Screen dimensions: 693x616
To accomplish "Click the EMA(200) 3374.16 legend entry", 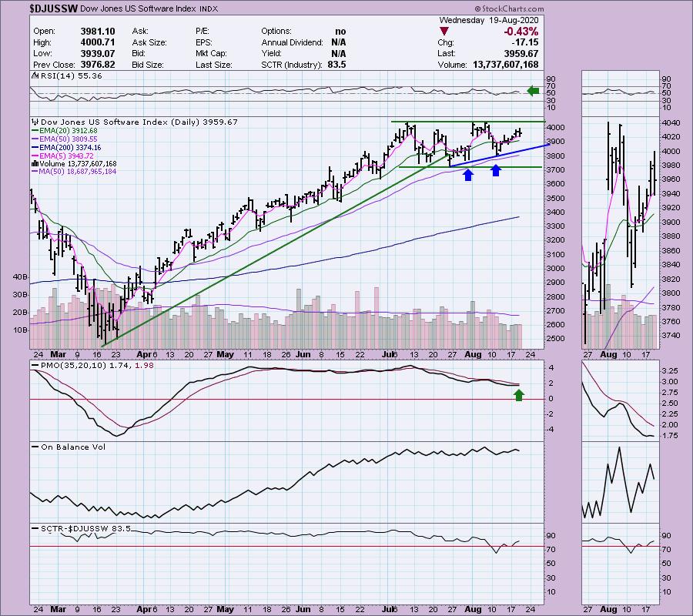I will 66,148.
